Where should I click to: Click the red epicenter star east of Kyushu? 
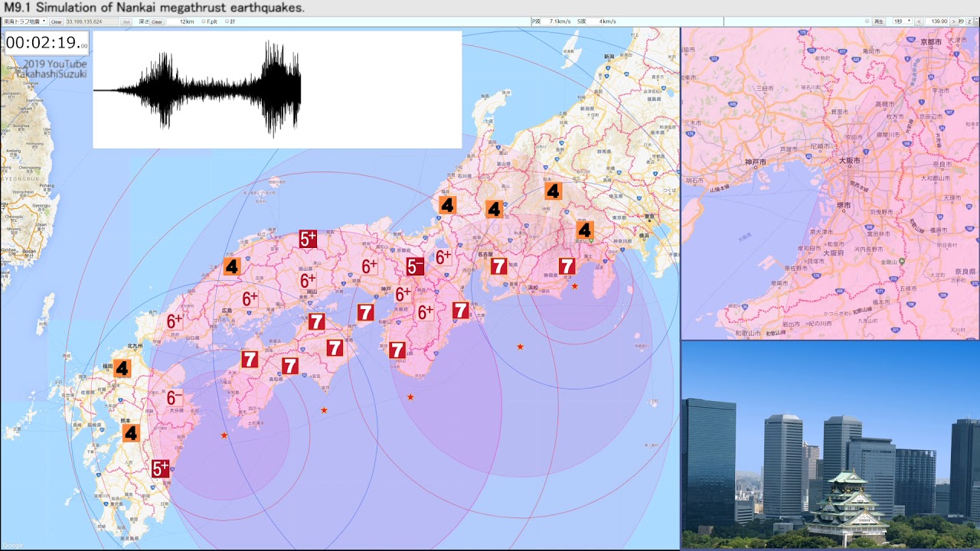coord(224,435)
